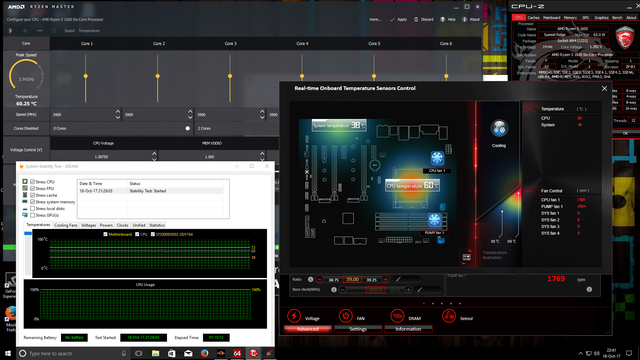Increase Base clock with plus button

(x=408, y=290)
